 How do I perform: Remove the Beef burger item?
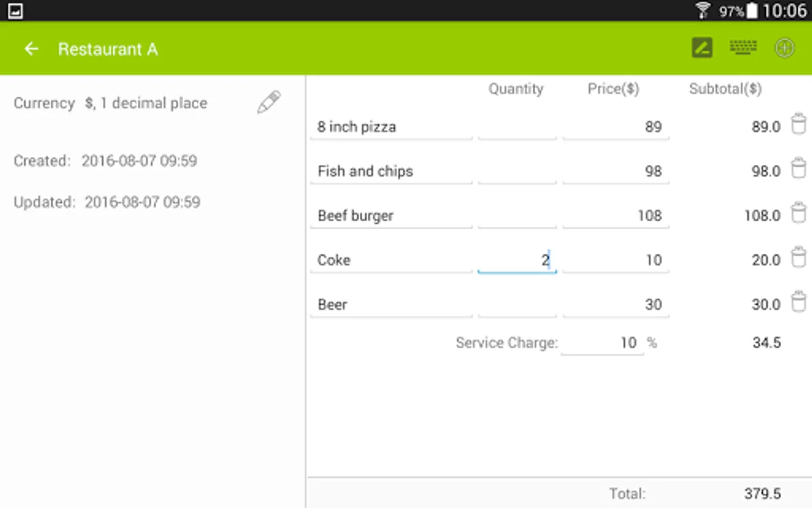[x=798, y=213]
